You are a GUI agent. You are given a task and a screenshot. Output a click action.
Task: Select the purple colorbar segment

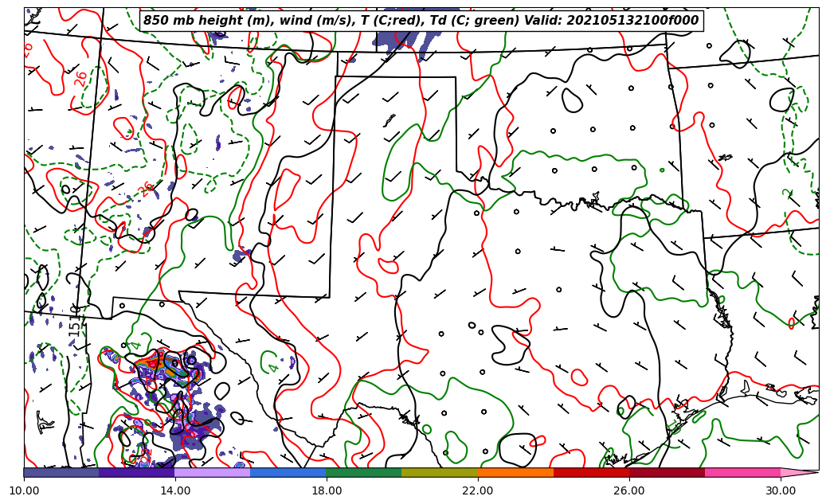tap(136, 472)
